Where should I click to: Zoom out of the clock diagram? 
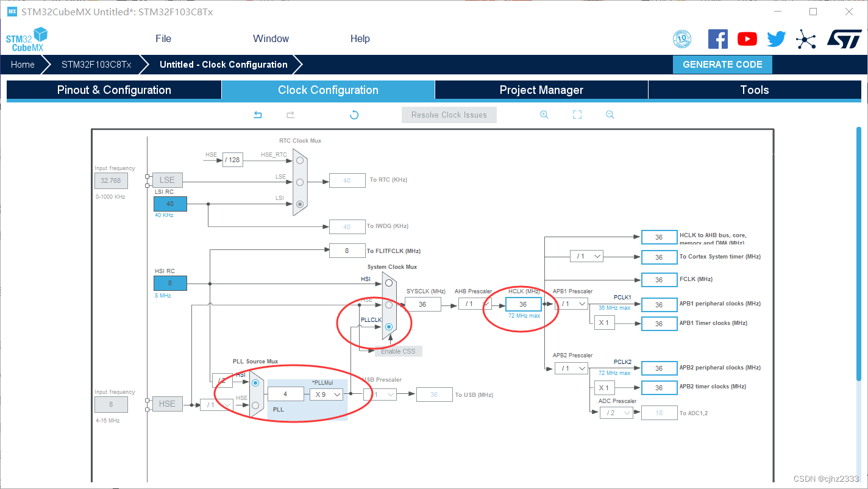click(610, 115)
